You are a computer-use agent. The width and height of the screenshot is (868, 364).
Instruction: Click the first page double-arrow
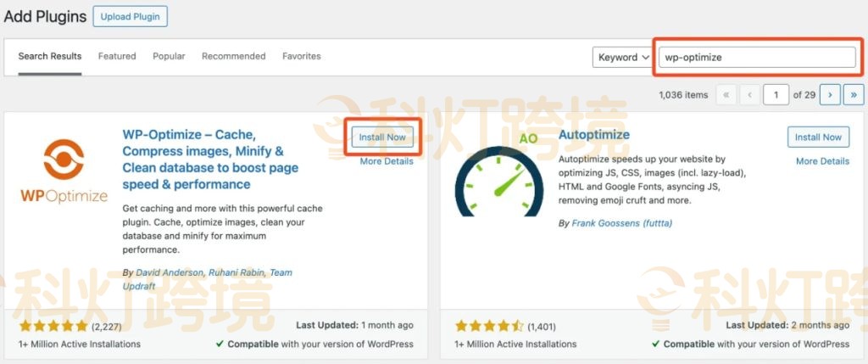[726, 95]
